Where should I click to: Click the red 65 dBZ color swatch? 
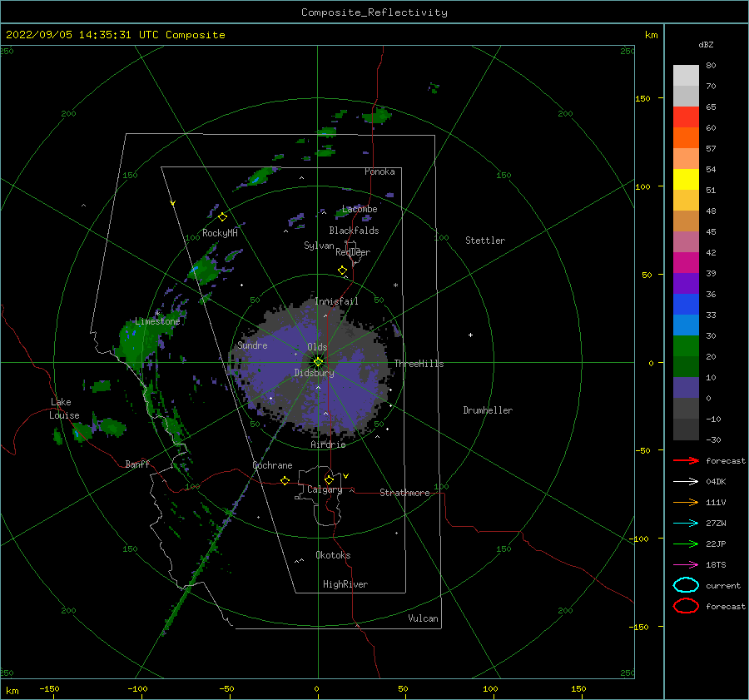686,117
